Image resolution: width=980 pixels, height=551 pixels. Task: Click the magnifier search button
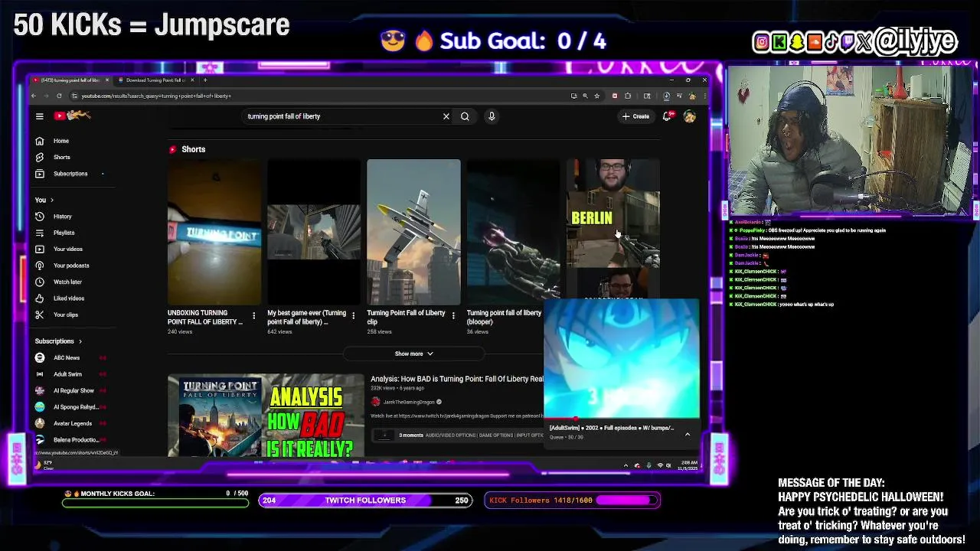pyautogui.click(x=465, y=116)
